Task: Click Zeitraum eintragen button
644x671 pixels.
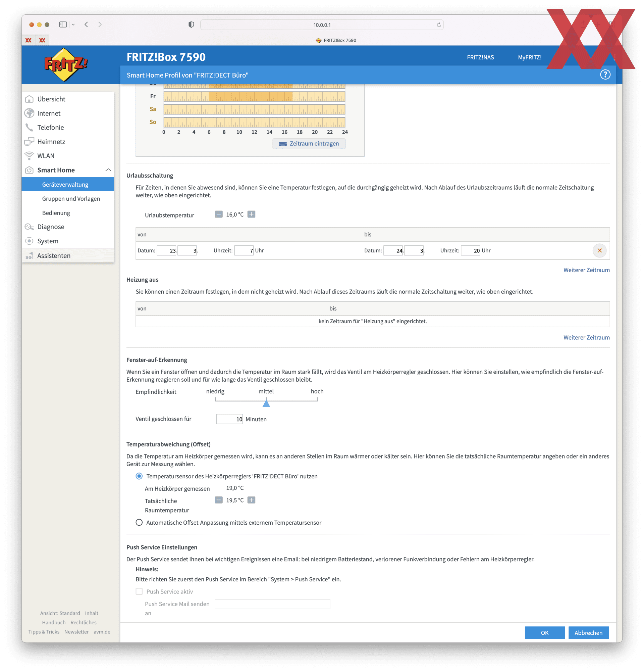Action: coord(309,144)
